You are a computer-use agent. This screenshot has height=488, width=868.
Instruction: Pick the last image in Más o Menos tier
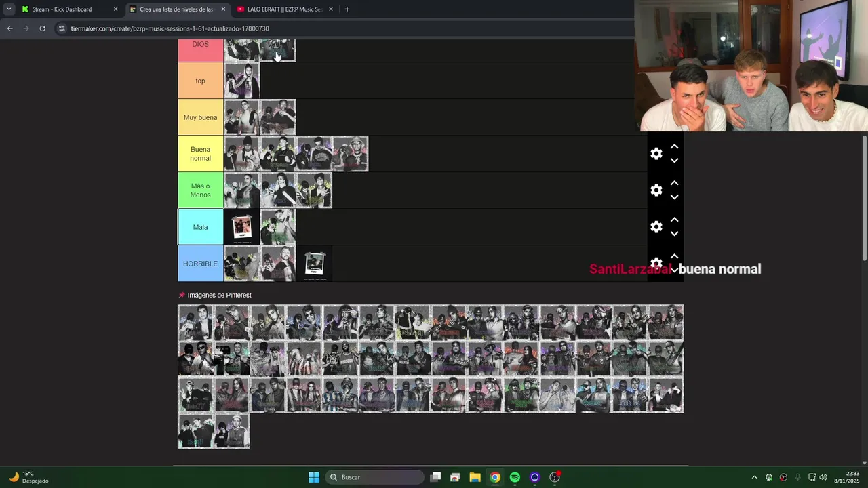click(x=314, y=190)
